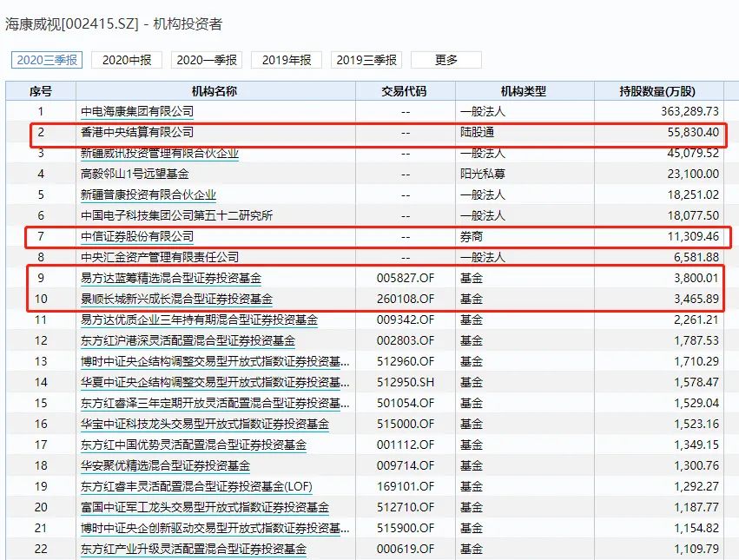This screenshot has height=560, width=739.
Task: Select 中央汇金资产管理有限责任公司 name
Action: click(160, 257)
